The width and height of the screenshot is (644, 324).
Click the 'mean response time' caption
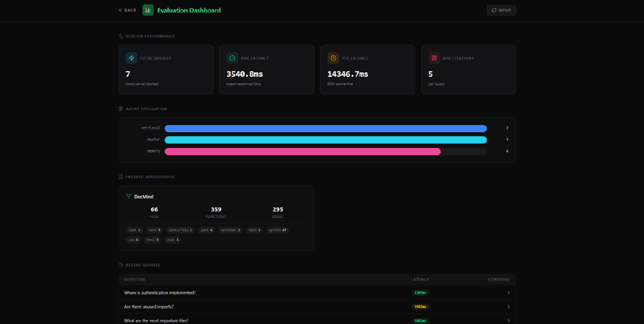click(244, 84)
